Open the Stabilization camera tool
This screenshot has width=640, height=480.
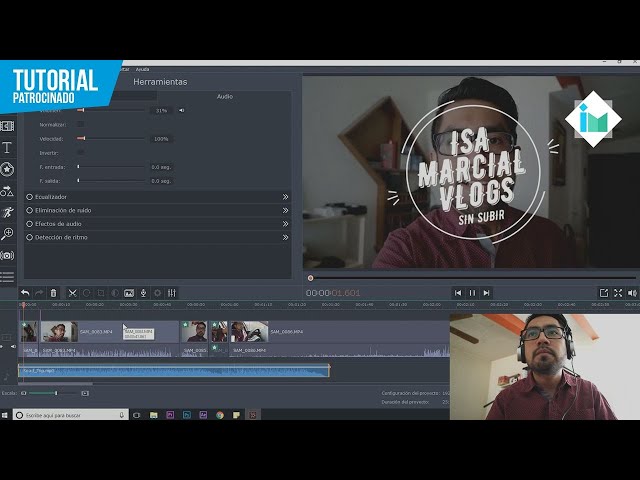[7, 256]
